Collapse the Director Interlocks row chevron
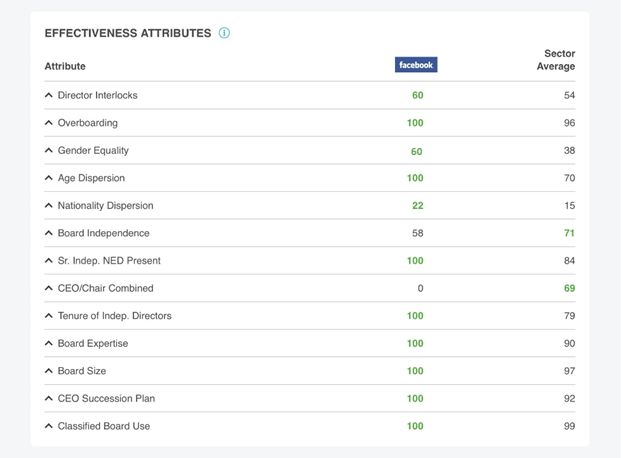Screen dimensions: 623x458 (x=49, y=96)
